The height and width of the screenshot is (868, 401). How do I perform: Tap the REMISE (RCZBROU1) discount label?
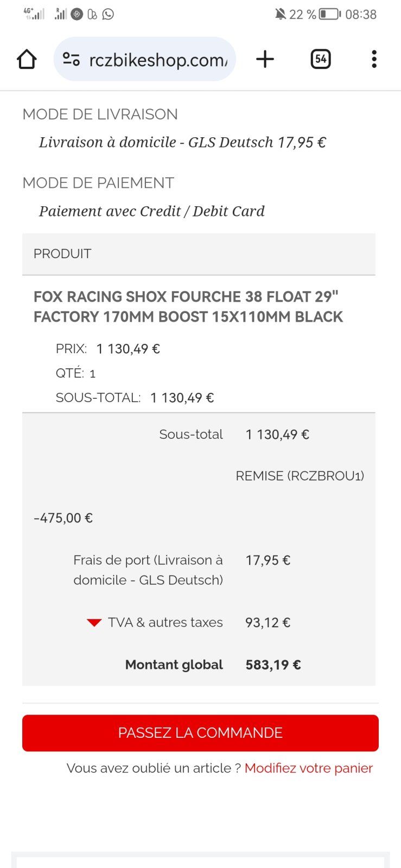coord(300,476)
